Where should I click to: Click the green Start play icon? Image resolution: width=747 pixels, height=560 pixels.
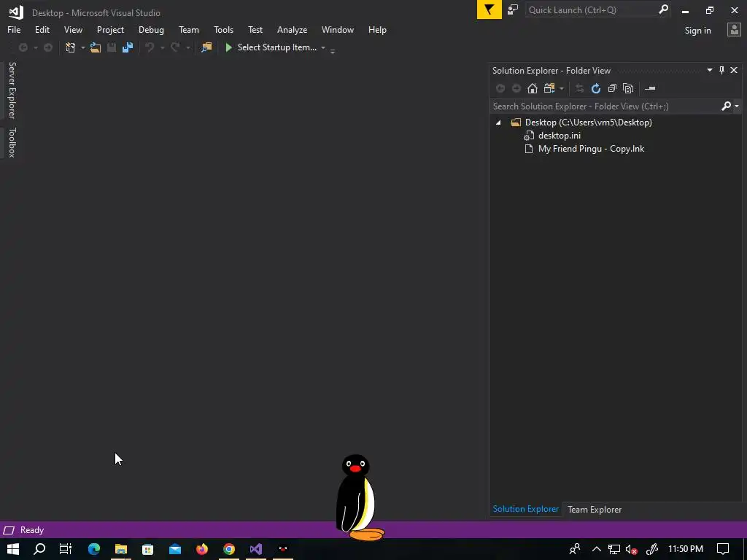pos(228,47)
